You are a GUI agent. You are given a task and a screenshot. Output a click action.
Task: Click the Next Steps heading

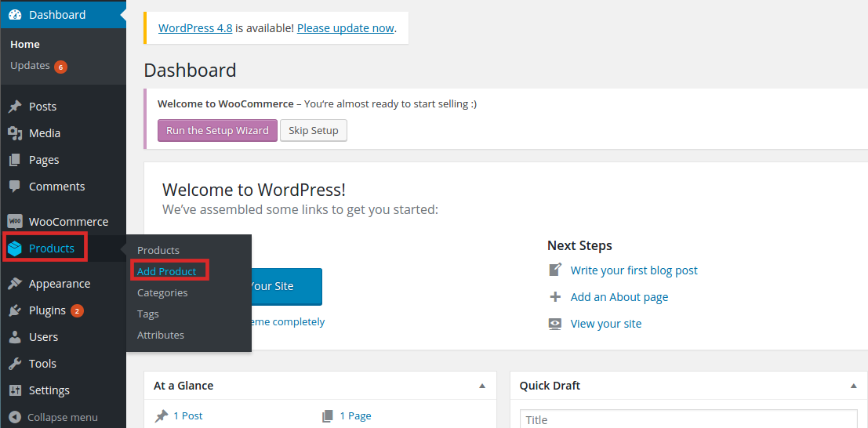pyautogui.click(x=579, y=245)
